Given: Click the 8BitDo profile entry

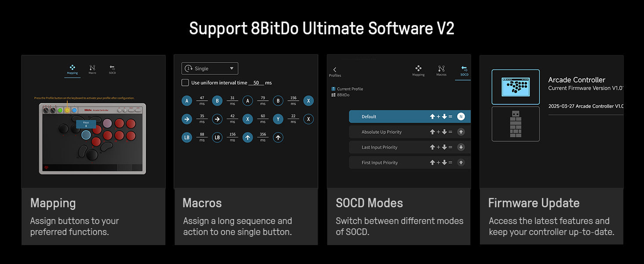Looking at the screenshot, I should tap(340, 95).
